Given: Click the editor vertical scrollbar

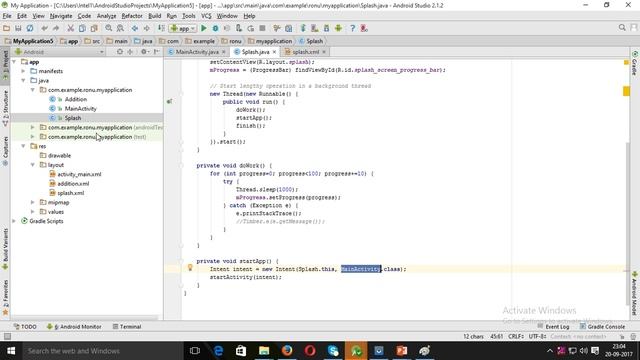Looking at the screenshot, I should [x=627, y=224].
